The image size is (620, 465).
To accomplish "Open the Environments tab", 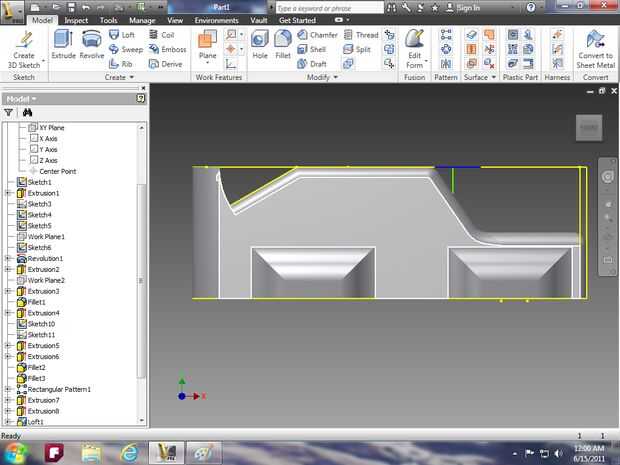I will point(216,20).
